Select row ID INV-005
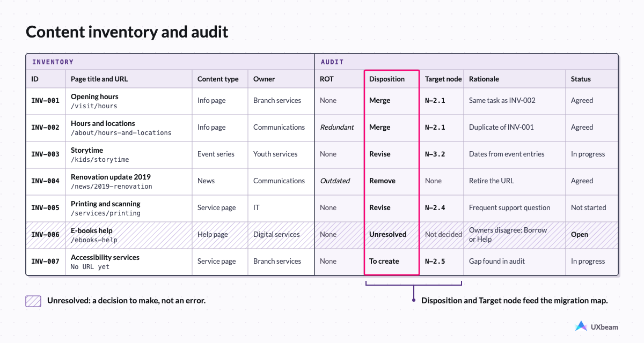This screenshot has width=644, height=343. click(x=45, y=208)
